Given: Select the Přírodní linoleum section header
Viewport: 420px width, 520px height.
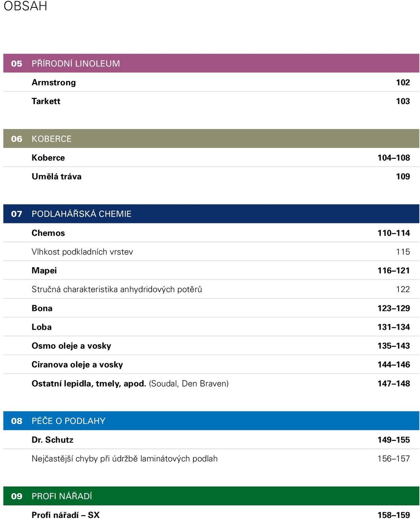Looking at the screenshot, I should click(211, 63).
